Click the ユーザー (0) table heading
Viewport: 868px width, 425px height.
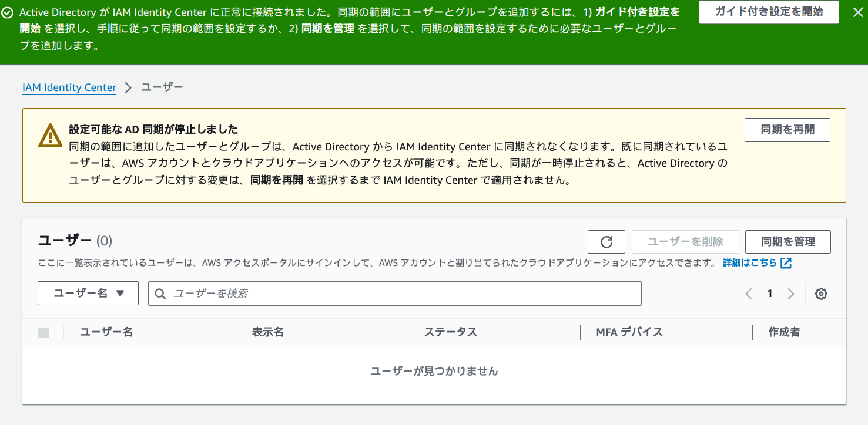click(75, 240)
